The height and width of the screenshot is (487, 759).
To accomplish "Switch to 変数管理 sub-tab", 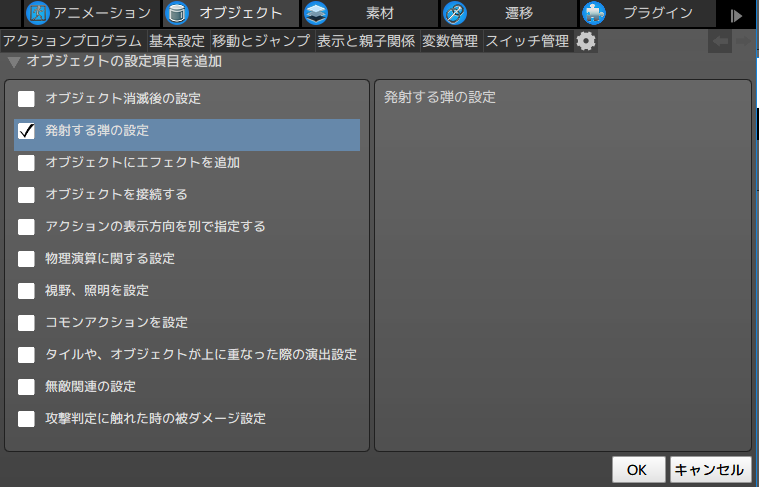I will pos(450,41).
